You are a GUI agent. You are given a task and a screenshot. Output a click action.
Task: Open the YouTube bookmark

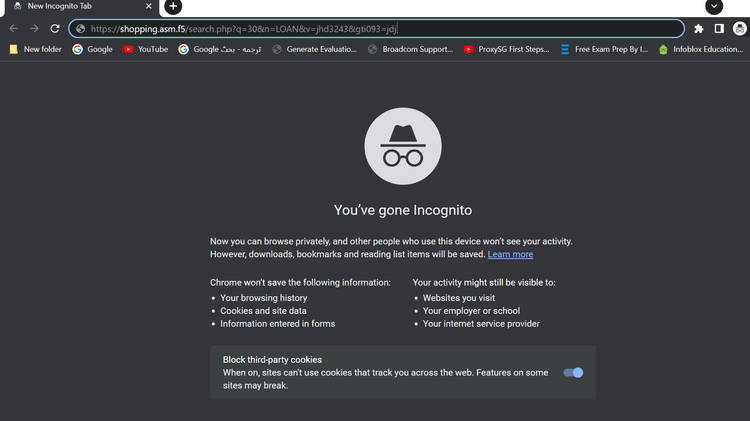tap(145, 49)
